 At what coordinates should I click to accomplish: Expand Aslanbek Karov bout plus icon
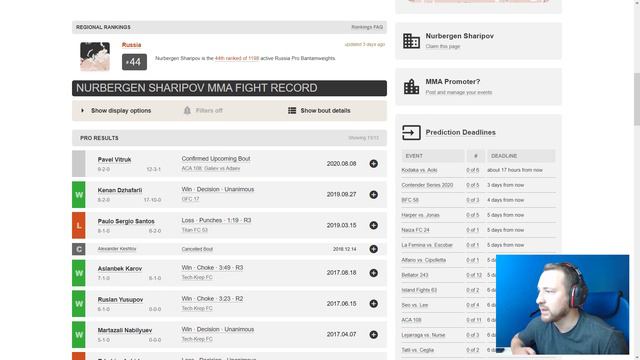pyautogui.click(x=373, y=273)
